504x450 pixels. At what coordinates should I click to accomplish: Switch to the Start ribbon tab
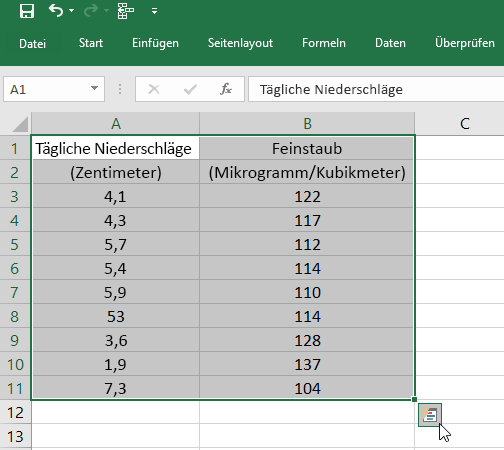(x=91, y=43)
